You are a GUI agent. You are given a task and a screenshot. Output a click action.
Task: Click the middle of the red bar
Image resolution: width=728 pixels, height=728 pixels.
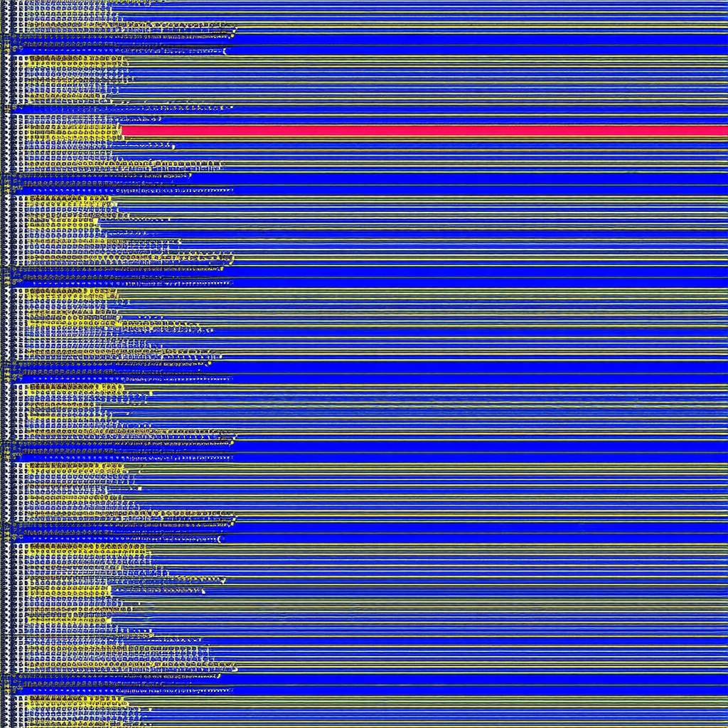tap(424, 131)
